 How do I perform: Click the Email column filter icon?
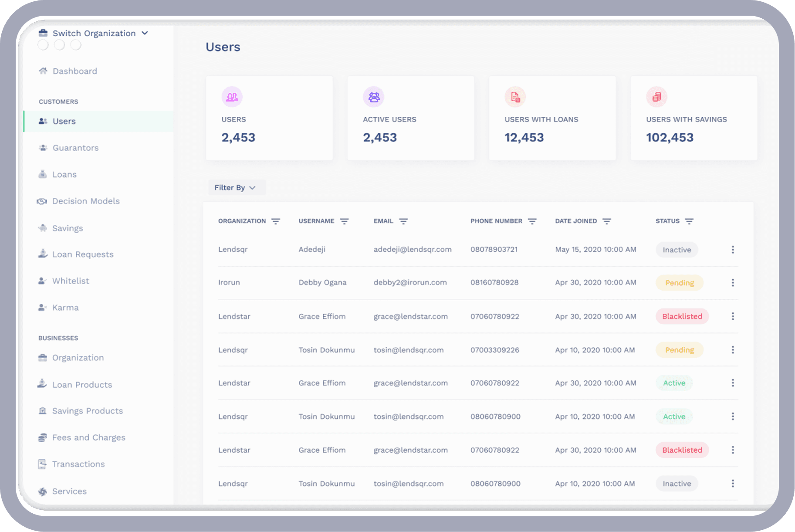click(x=403, y=221)
